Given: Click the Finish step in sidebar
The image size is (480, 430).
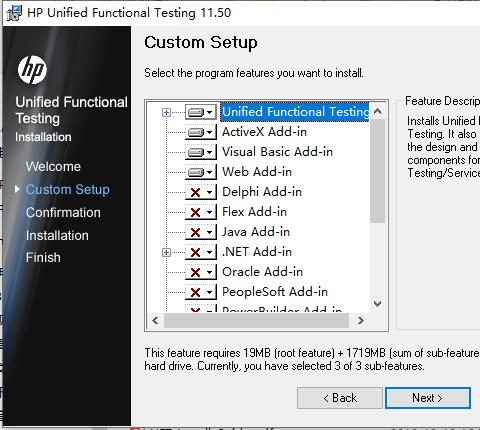Looking at the screenshot, I should (43, 258).
